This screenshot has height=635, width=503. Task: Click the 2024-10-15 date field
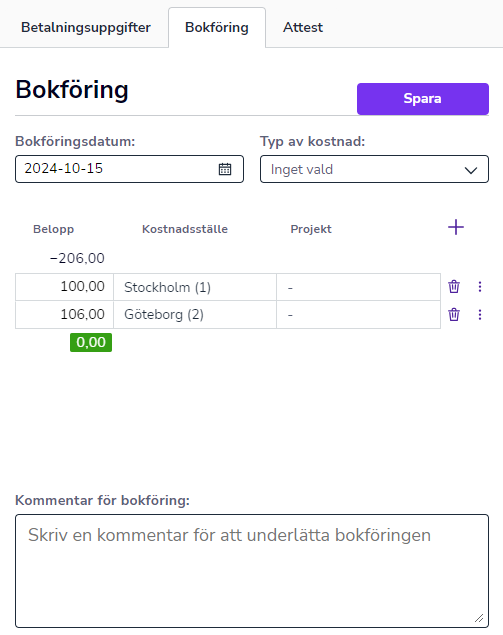[130, 169]
